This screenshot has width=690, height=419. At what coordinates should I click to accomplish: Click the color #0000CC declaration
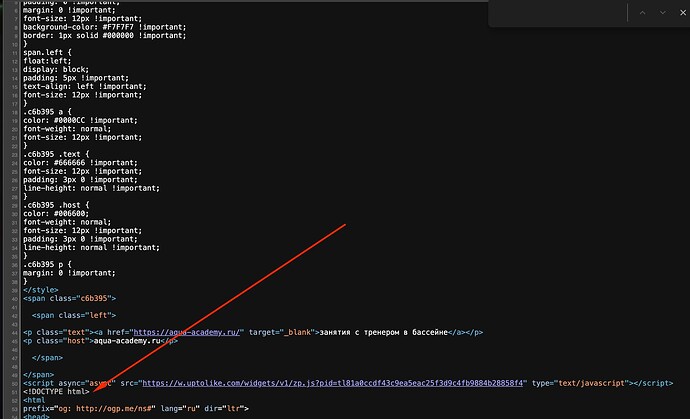pyautogui.click(x=80, y=120)
